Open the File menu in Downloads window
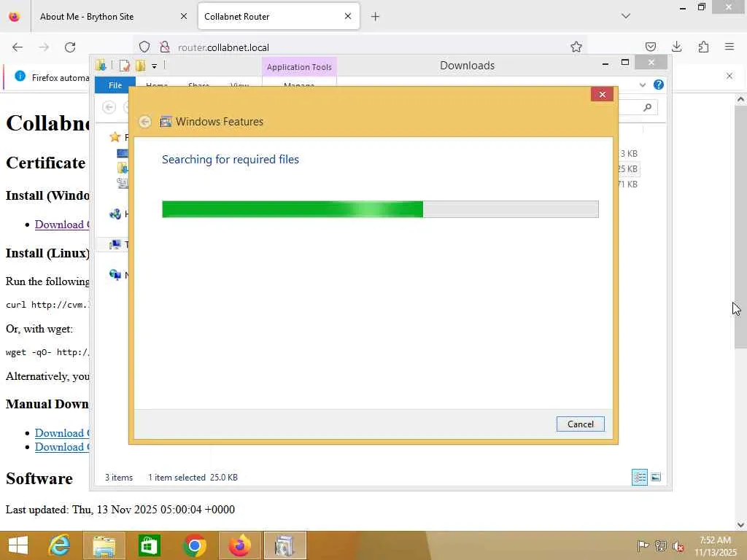This screenshot has width=747, height=560. click(115, 85)
